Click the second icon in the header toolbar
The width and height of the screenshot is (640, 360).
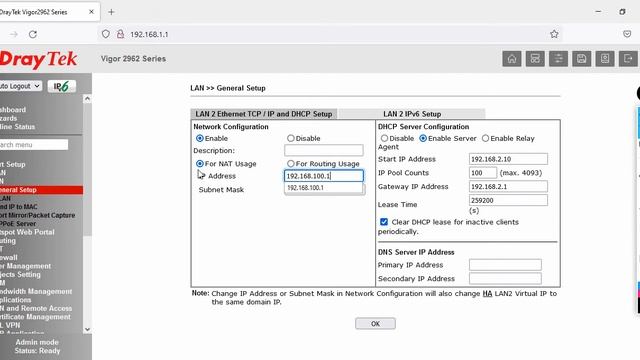pyautogui.click(x=535, y=59)
